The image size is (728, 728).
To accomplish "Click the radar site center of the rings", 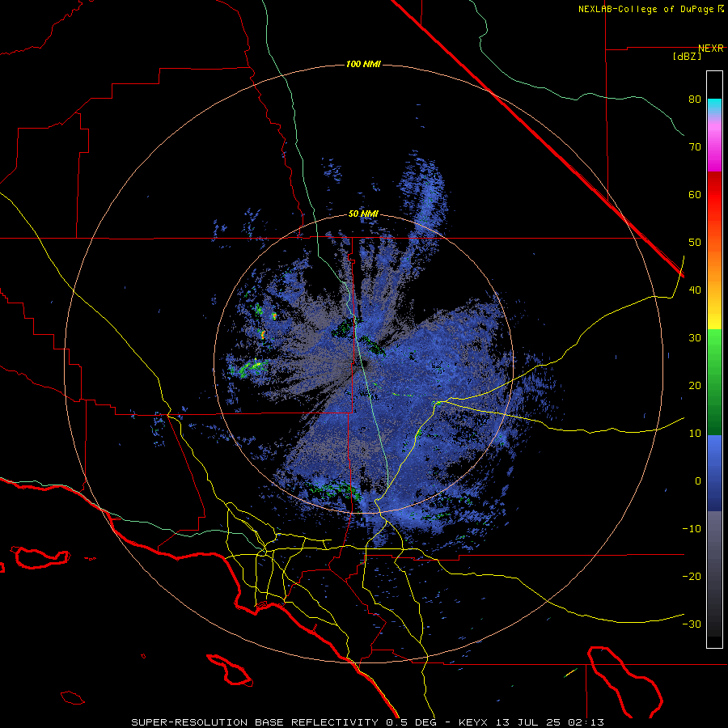I will click(363, 364).
